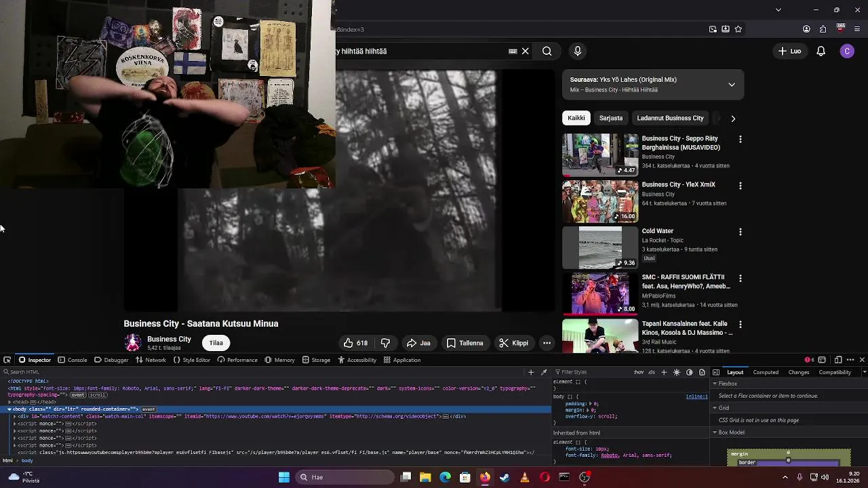868x488 pixels.
Task: Select the Sarjasta filter chip
Action: point(611,118)
